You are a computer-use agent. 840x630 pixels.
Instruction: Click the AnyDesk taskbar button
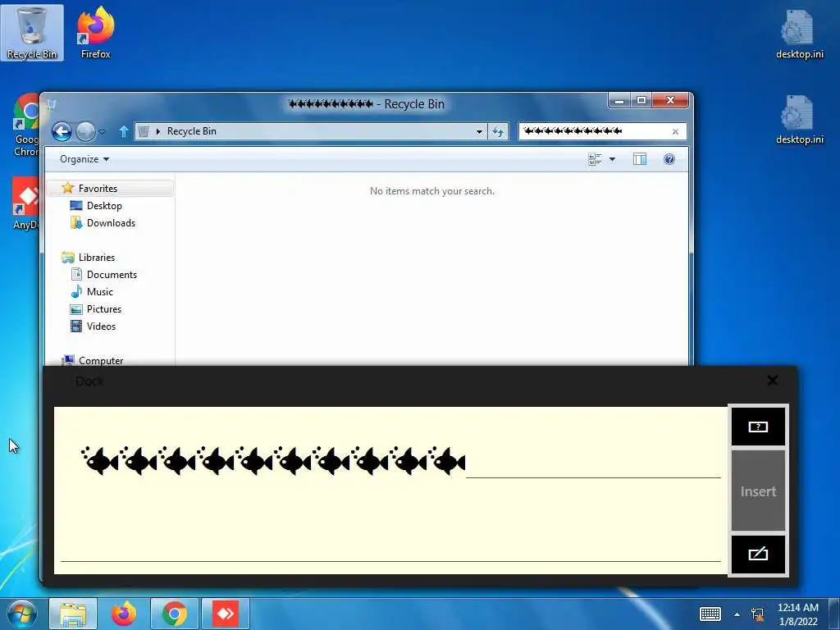tap(226, 614)
